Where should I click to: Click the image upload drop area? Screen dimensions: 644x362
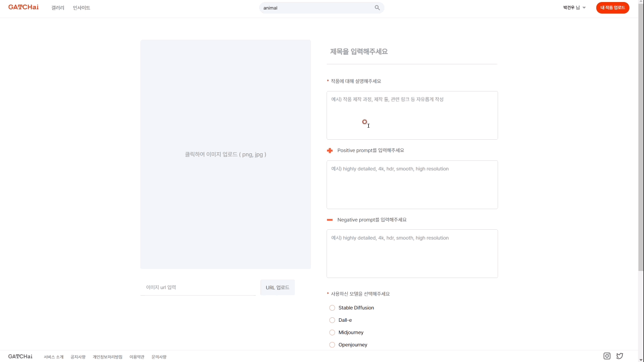click(x=225, y=154)
